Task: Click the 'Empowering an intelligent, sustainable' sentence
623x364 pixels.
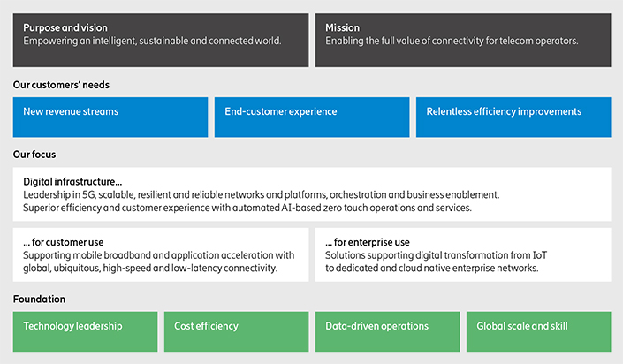Action: (152, 42)
